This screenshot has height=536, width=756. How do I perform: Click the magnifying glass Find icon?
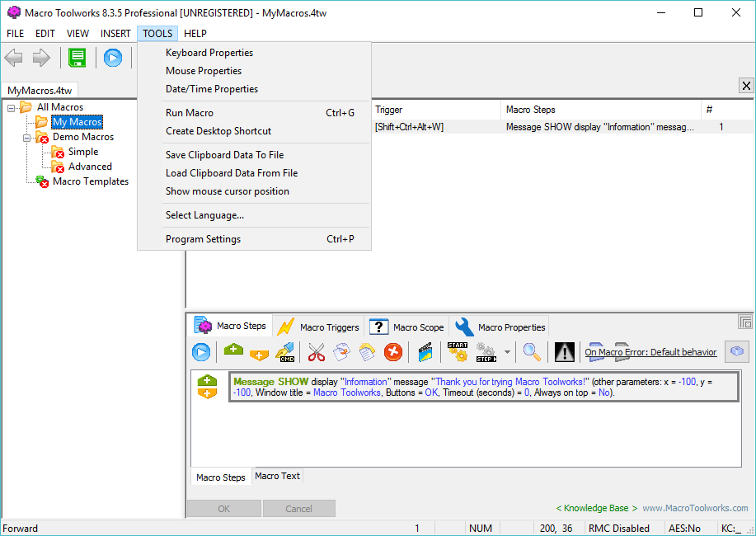532,352
